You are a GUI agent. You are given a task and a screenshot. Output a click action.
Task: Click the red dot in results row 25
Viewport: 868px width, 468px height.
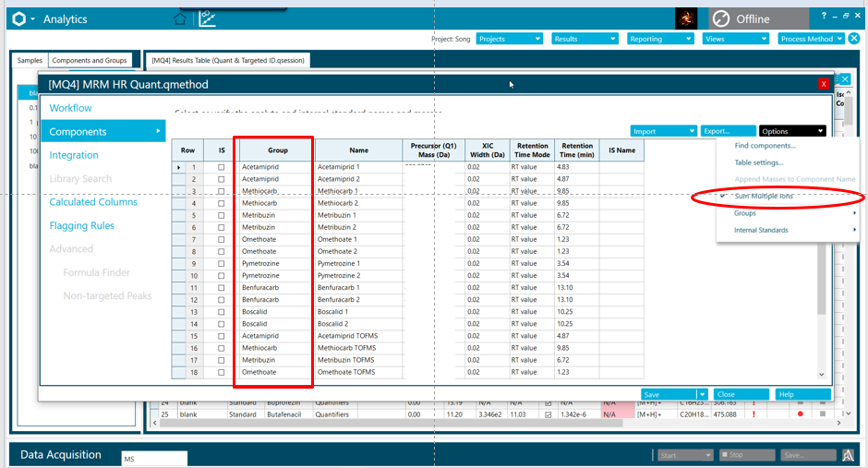(x=801, y=414)
